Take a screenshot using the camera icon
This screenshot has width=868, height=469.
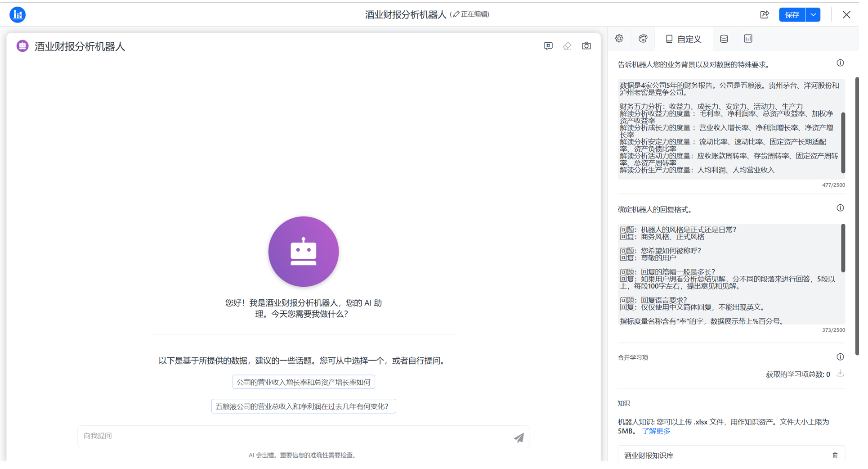tap(586, 45)
